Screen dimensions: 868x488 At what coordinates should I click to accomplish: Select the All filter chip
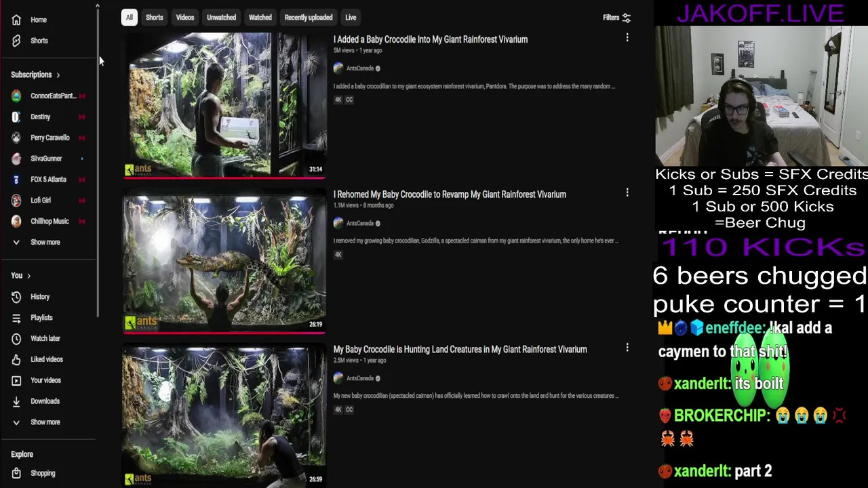[x=129, y=18]
